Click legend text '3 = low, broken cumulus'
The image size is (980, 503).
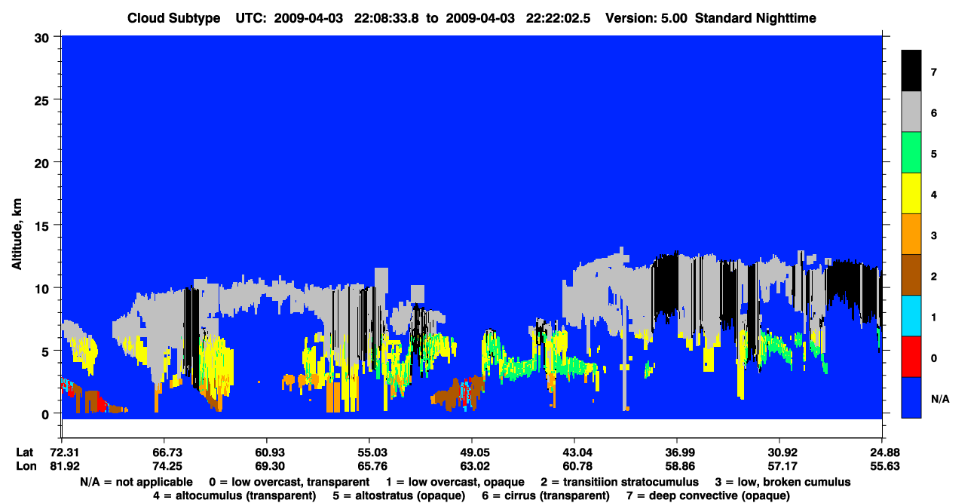coord(782,482)
